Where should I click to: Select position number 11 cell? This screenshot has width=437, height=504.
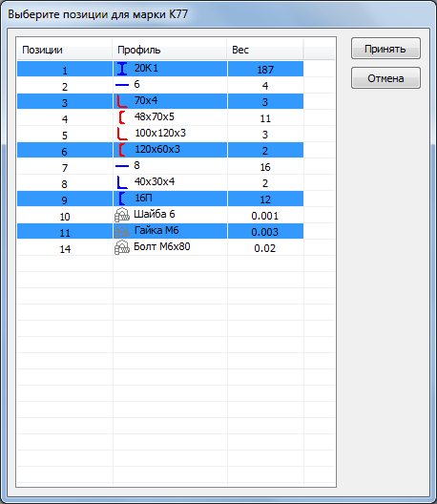pyautogui.click(x=65, y=231)
